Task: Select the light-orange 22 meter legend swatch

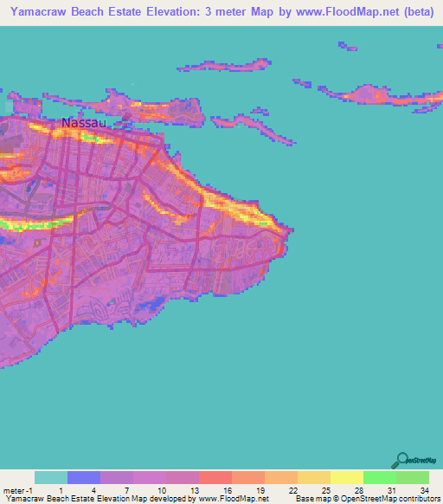Action: 314,478
